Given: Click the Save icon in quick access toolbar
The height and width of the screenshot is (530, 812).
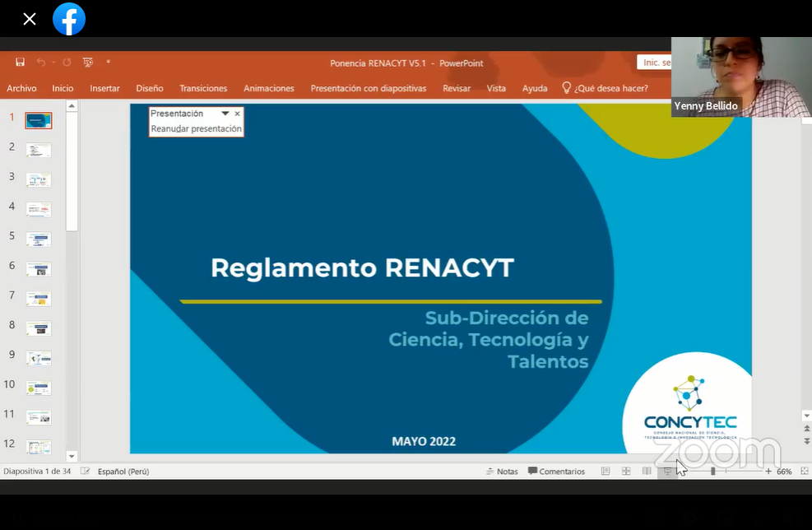Looking at the screenshot, I should point(21,63).
